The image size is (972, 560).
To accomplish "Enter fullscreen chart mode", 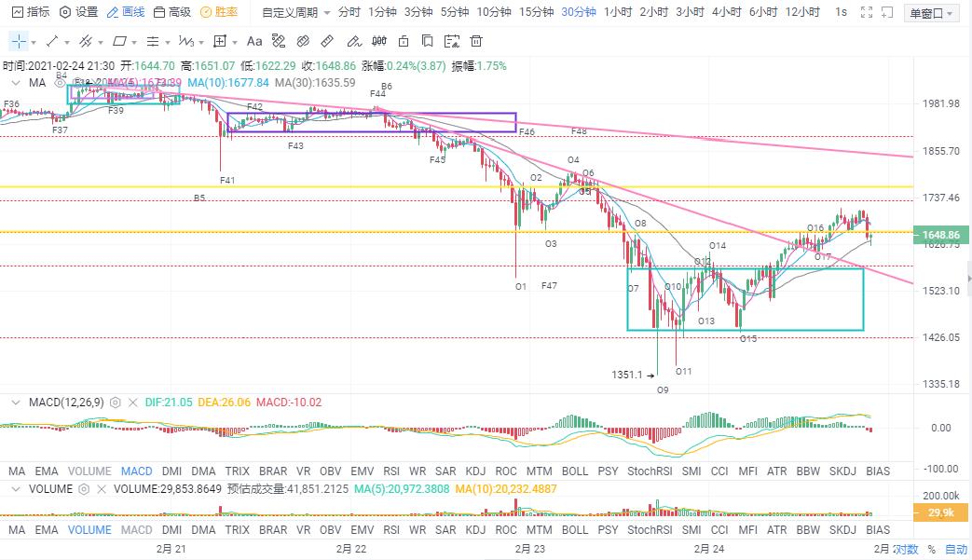I will click(868, 12).
